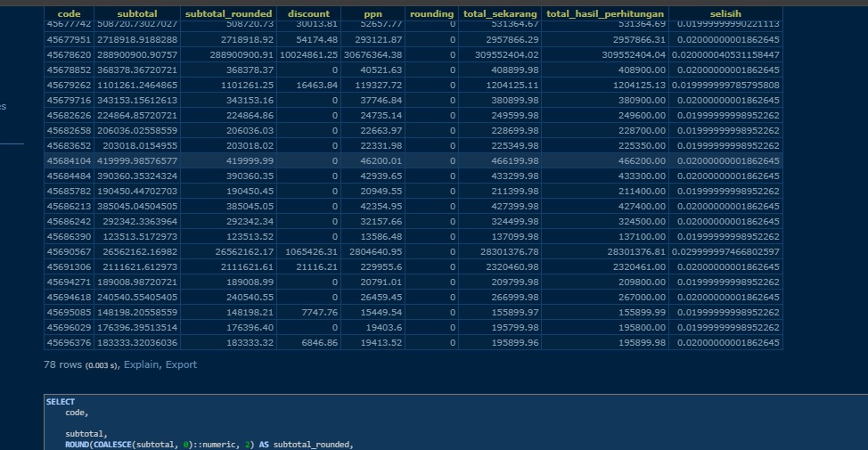Select code cell 45694618
This screenshot has height=450, width=868.
[69, 298]
